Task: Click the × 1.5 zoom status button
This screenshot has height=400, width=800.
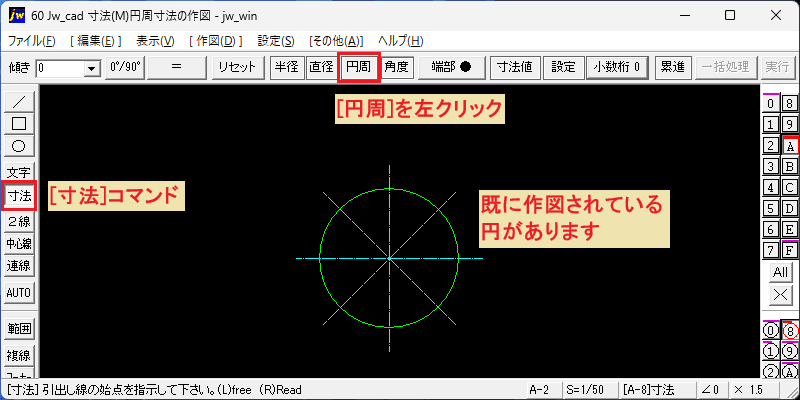Action: 754,390
